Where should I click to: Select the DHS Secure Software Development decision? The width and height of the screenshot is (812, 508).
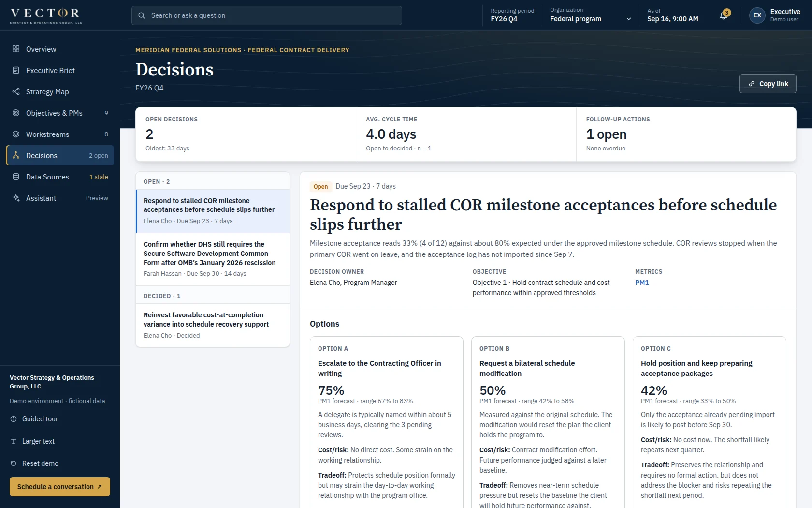[213, 259]
